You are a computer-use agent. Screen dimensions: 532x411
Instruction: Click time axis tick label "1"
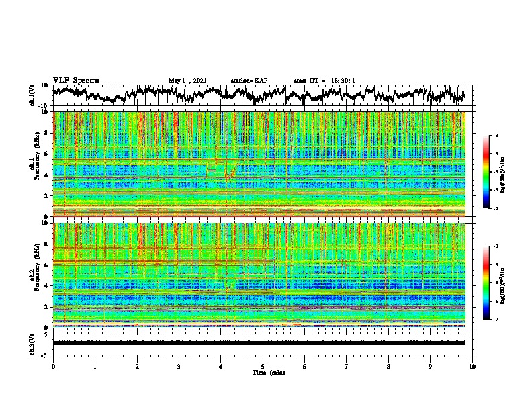(x=95, y=366)
